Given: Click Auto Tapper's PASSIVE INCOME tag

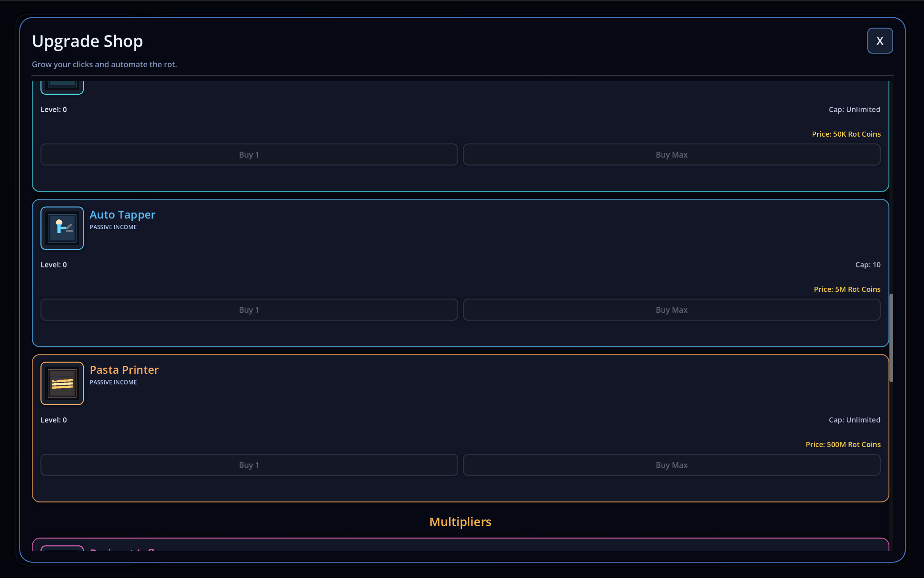Looking at the screenshot, I should (113, 227).
